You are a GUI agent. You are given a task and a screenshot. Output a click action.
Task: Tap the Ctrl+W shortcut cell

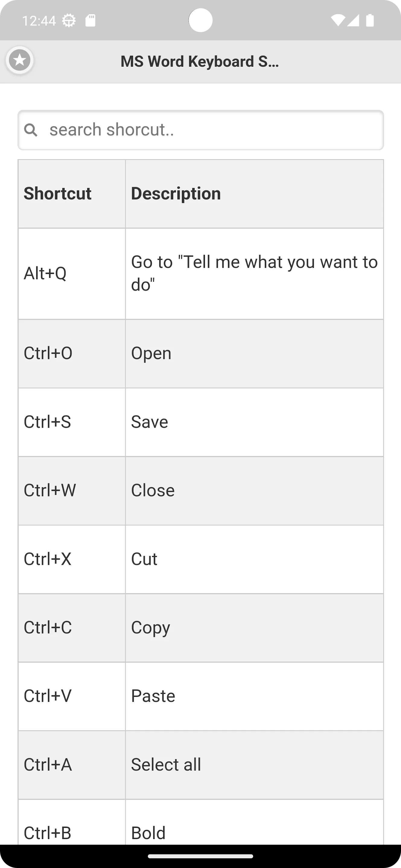[72, 491]
